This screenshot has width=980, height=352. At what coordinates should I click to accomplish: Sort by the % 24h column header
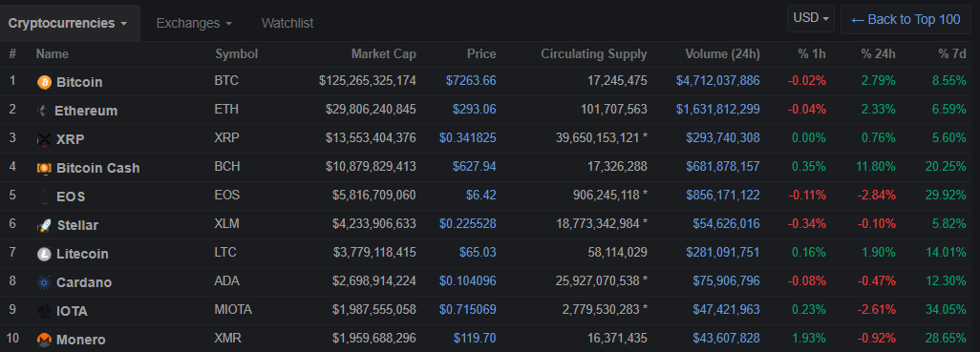pyautogui.click(x=878, y=54)
